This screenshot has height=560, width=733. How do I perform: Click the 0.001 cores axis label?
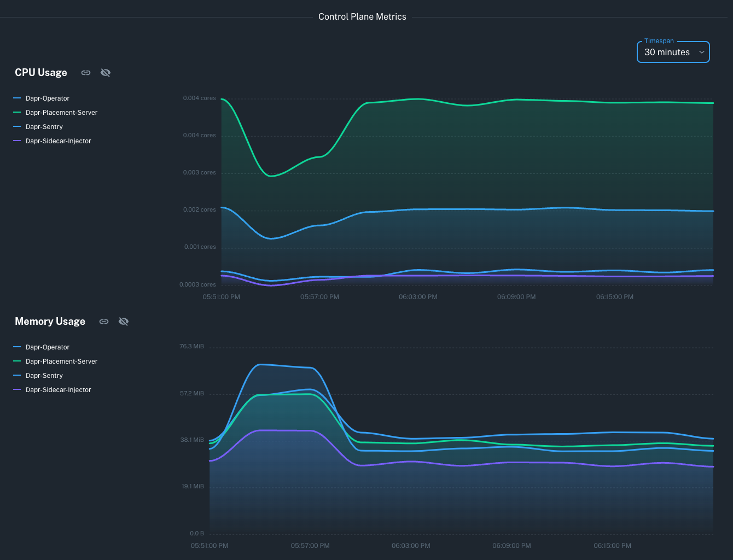pos(200,247)
